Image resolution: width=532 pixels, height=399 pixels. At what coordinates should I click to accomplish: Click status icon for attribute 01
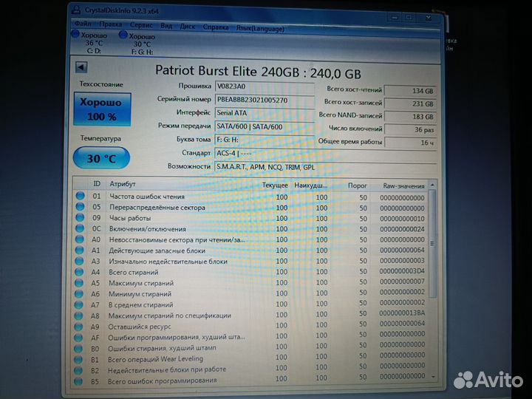80,196
